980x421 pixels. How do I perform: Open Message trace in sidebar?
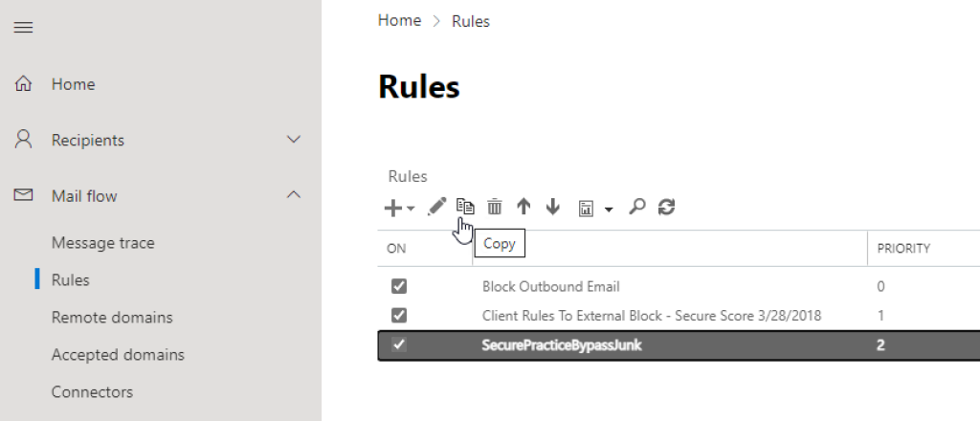pos(102,243)
